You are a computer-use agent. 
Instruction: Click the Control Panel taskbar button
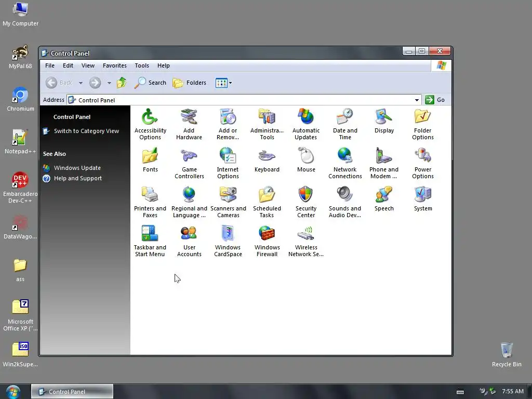[x=72, y=392]
